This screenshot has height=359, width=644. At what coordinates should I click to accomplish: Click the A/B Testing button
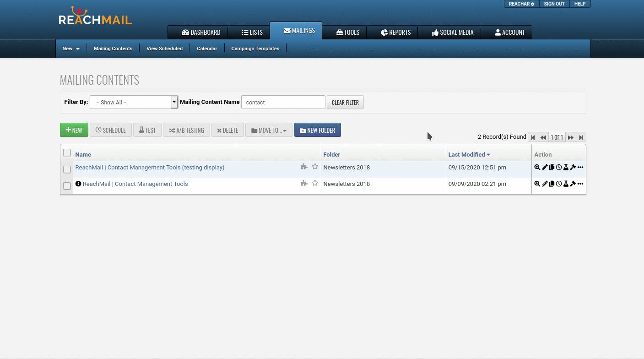pyautogui.click(x=186, y=130)
